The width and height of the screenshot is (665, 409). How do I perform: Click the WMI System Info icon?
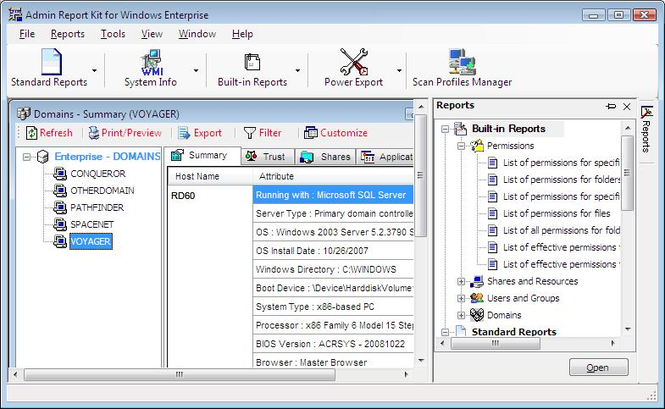click(151, 62)
